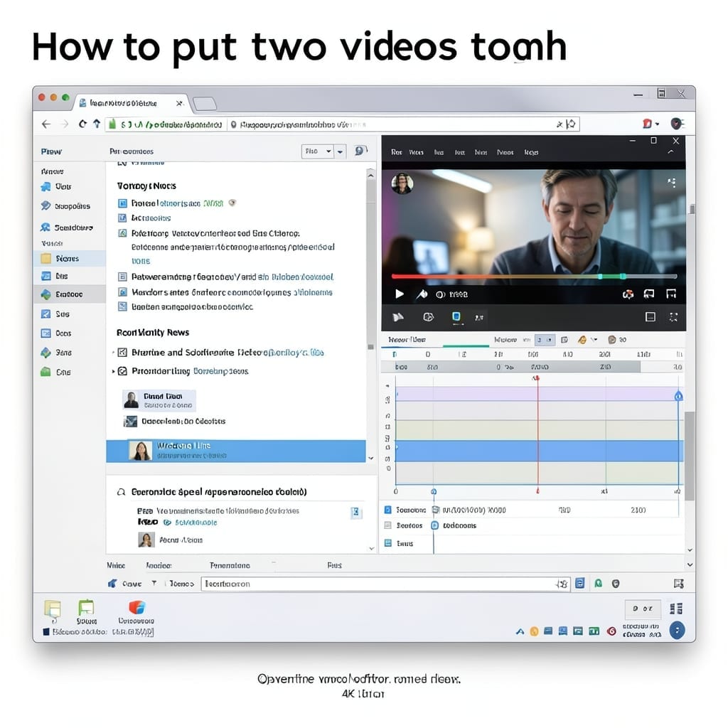Image resolution: width=728 pixels, height=728 pixels.
Task: Click the down chevron at bottom-right of tab row
Action: point(690,565)
